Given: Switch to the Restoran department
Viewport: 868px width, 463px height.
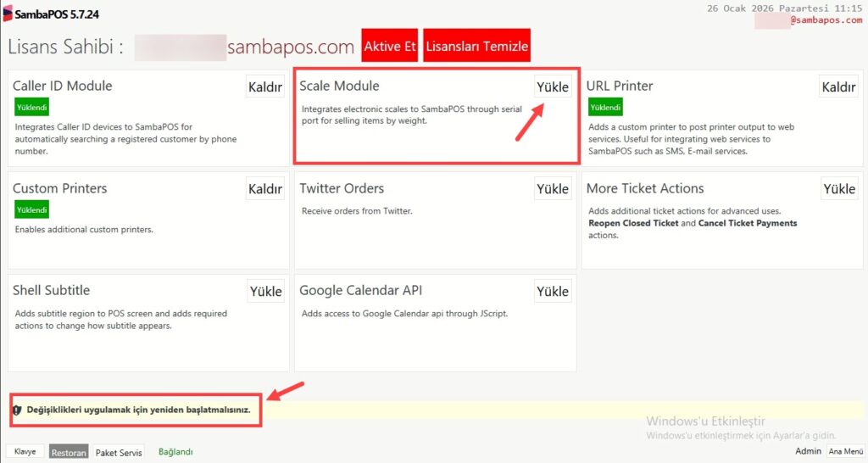Looking at the screenshot, I should point(69,453).
